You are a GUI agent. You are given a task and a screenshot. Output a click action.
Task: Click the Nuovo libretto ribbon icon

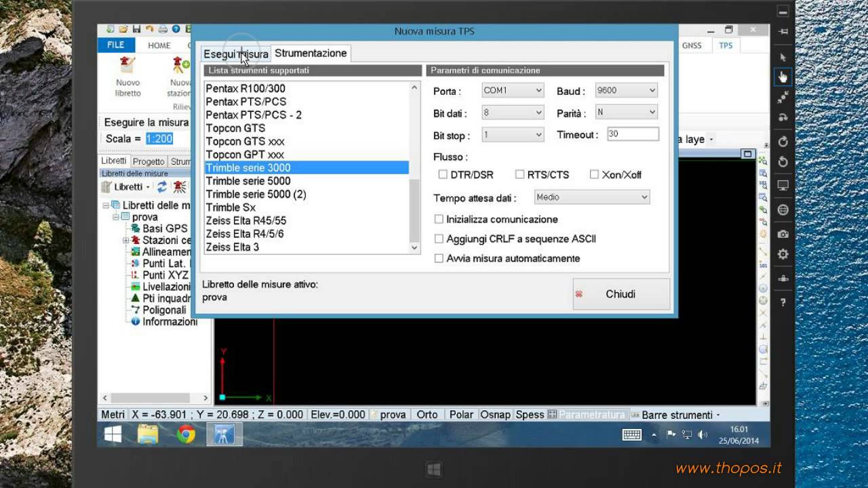click(127, 65)
